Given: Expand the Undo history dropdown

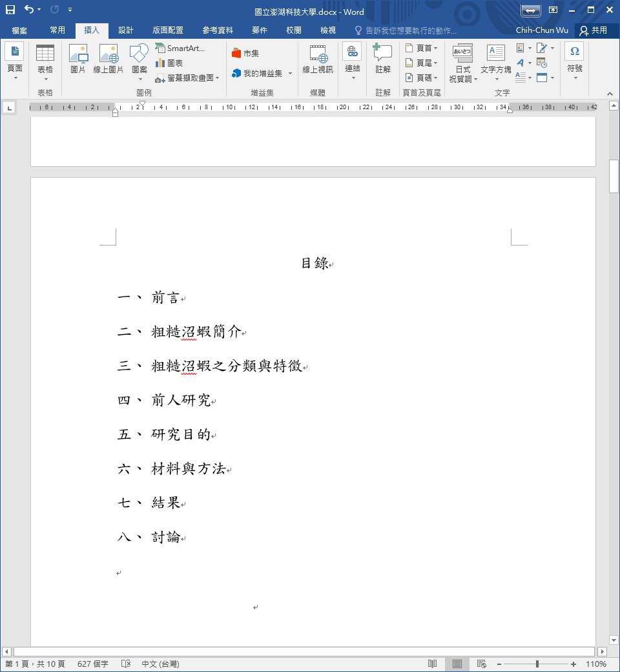Looking at the screenshot, I should pos(39,9).
